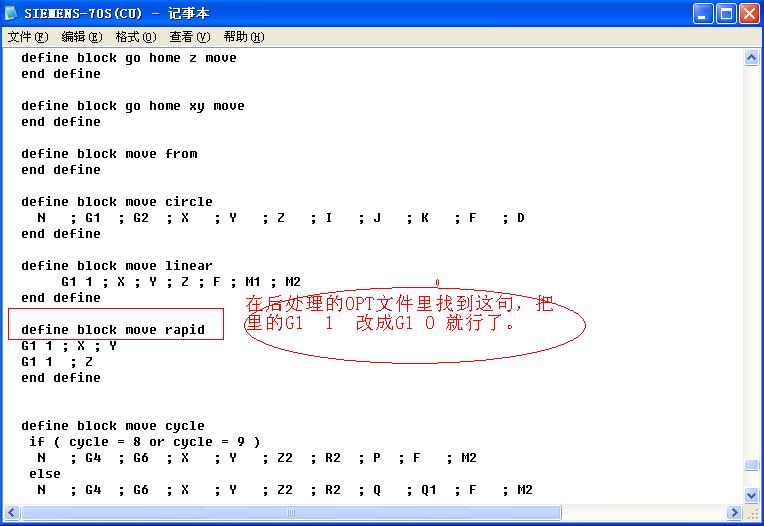Open the 格式(O) menu

point(135,37)
